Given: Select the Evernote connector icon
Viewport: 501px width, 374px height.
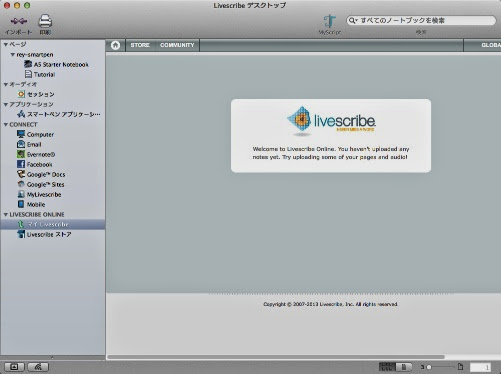Looking at the screenshot, I should 21,154.
